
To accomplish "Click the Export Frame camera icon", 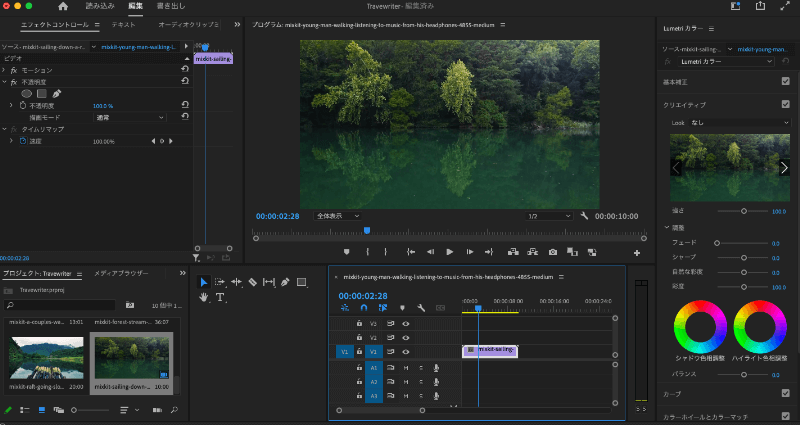I will [x=552, y=252].
